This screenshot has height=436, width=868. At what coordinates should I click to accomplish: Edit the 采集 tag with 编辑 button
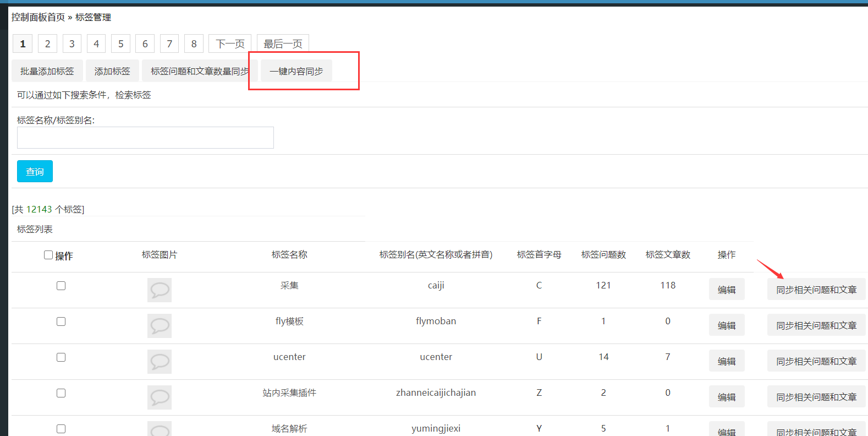tap(727, 290)
